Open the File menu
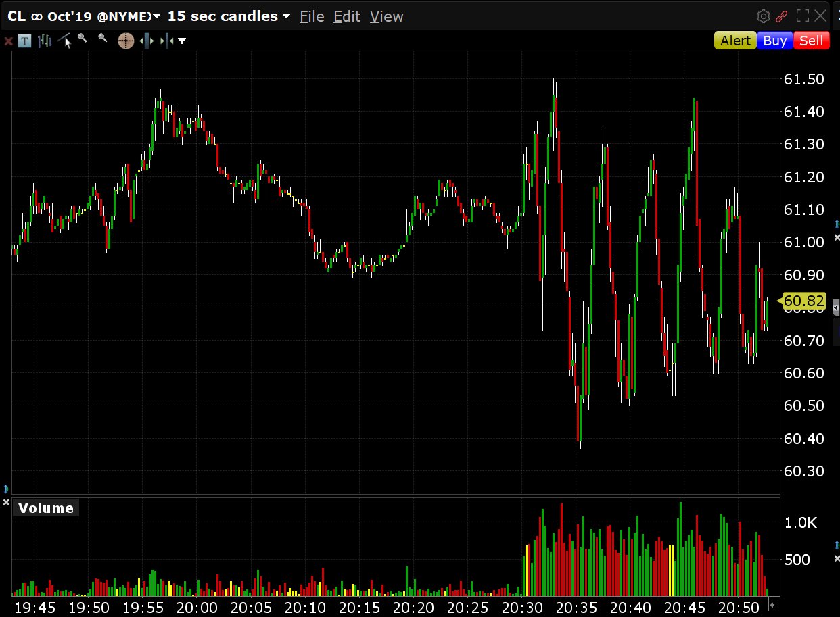The image size is (840, 617). pyautogui.click(x=312, y=16)
